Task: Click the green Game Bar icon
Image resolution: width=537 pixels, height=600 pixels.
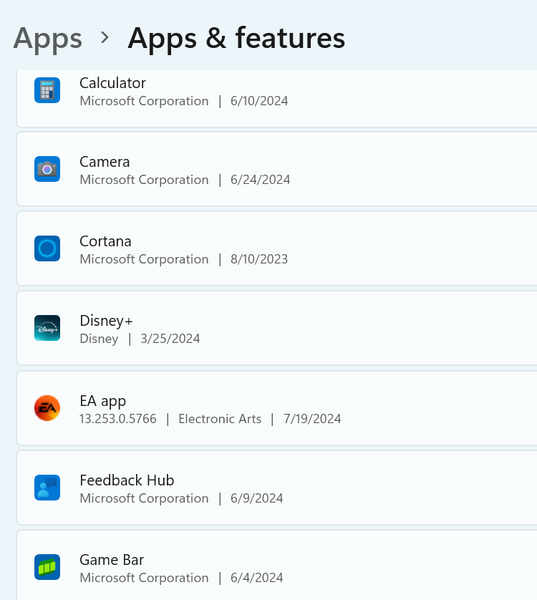Action: (x=47, y=567)
